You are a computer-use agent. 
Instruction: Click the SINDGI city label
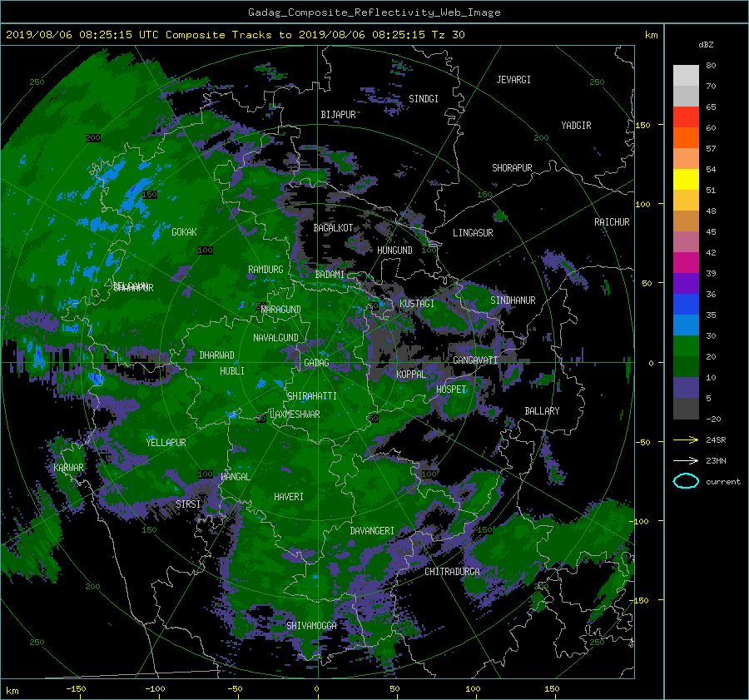click(x=424, y=99)
